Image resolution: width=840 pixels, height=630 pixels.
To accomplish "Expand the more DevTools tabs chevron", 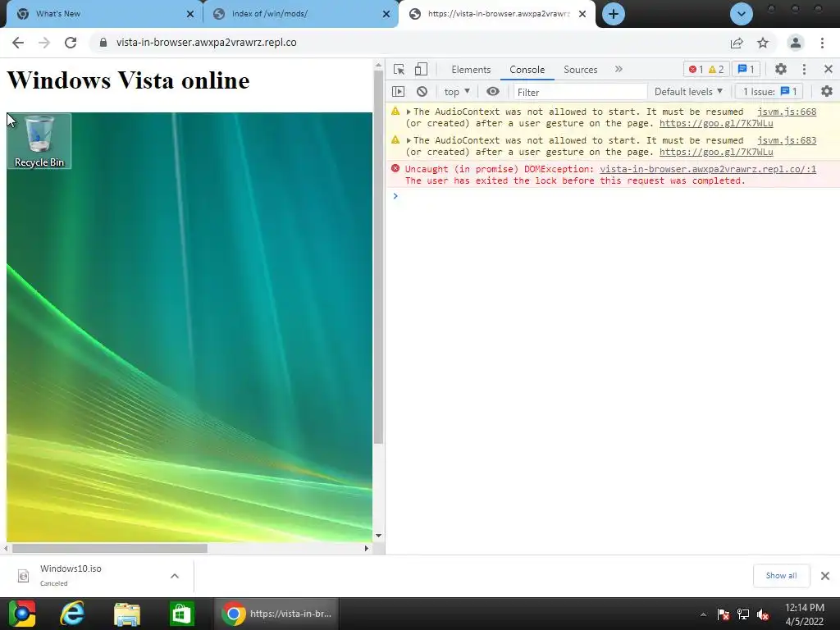I will tap(619, 69).
